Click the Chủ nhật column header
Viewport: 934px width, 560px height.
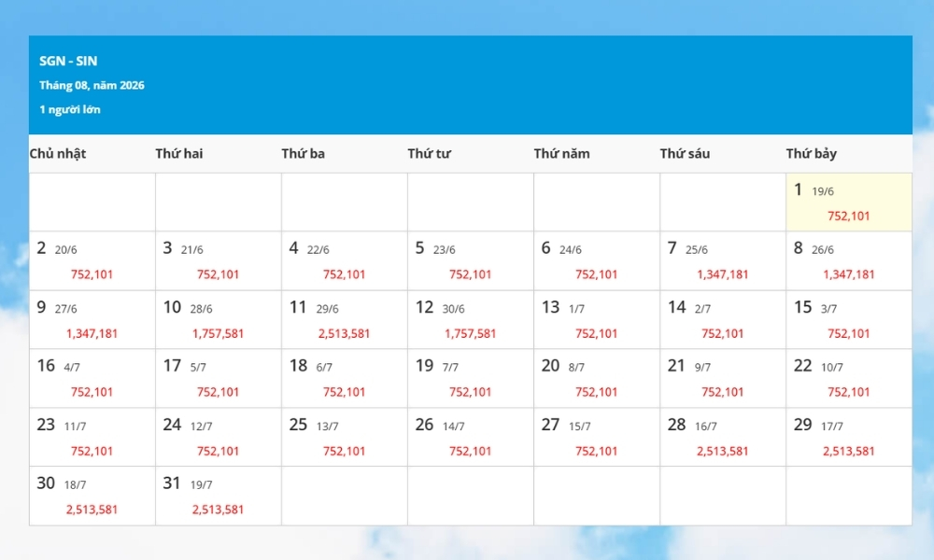click(x=58, y=154)
